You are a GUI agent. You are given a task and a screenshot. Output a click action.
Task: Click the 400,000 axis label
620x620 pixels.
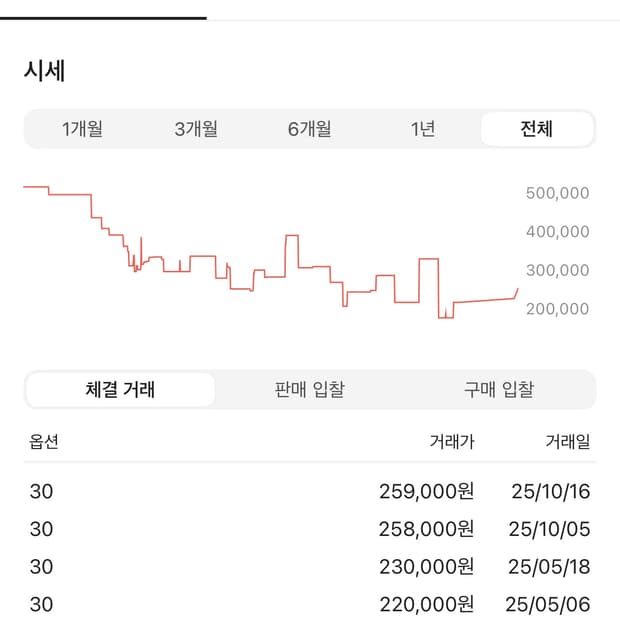click(557, 232)
